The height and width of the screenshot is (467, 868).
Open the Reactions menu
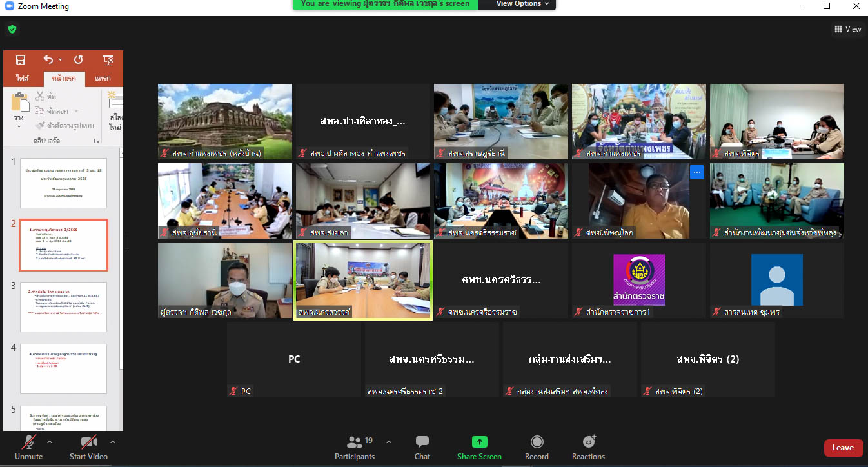[x=588, y=447]
